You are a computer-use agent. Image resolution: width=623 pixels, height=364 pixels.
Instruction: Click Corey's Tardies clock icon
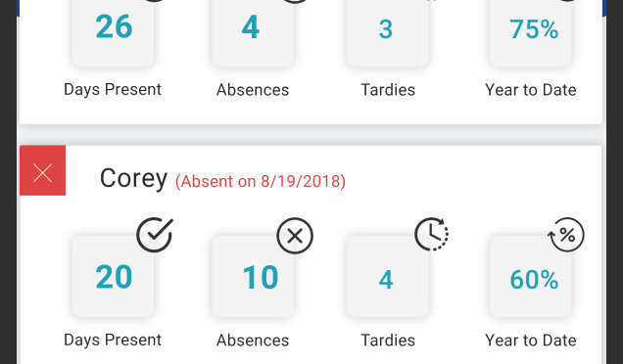click(x=431, y=234)
